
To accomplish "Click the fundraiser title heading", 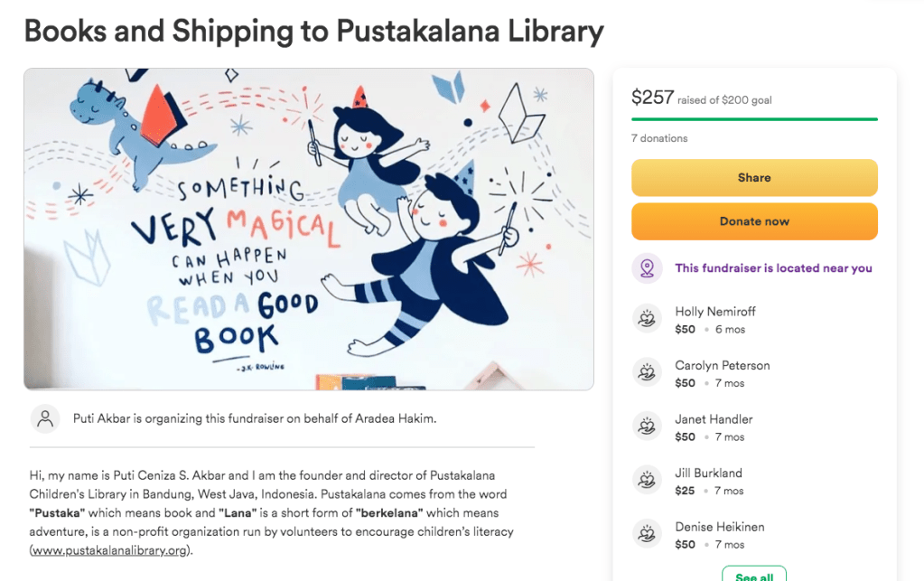I will tap(313, 32).
